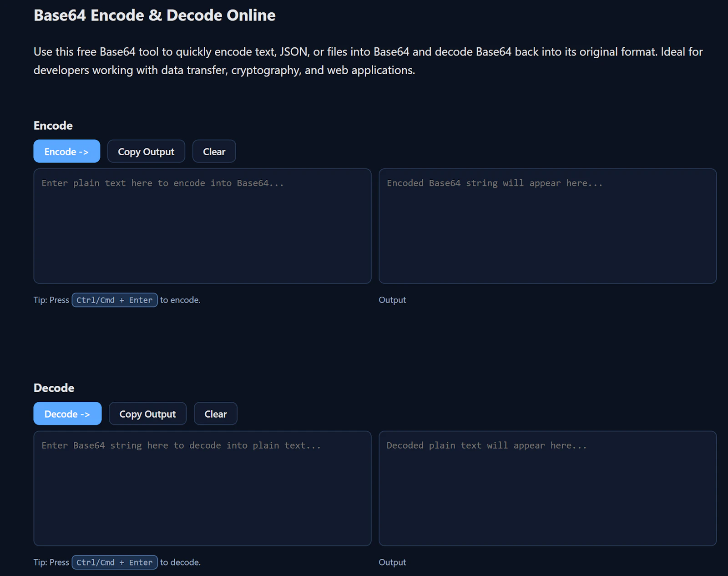Select the encoded Base64 output box
This screenshot has height=576, width=728.
coord(548,226)
